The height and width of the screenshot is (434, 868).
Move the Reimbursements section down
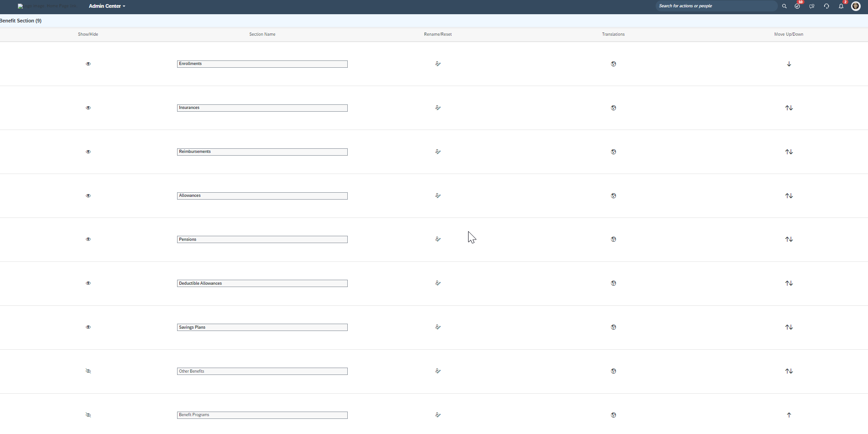point(791,152)
